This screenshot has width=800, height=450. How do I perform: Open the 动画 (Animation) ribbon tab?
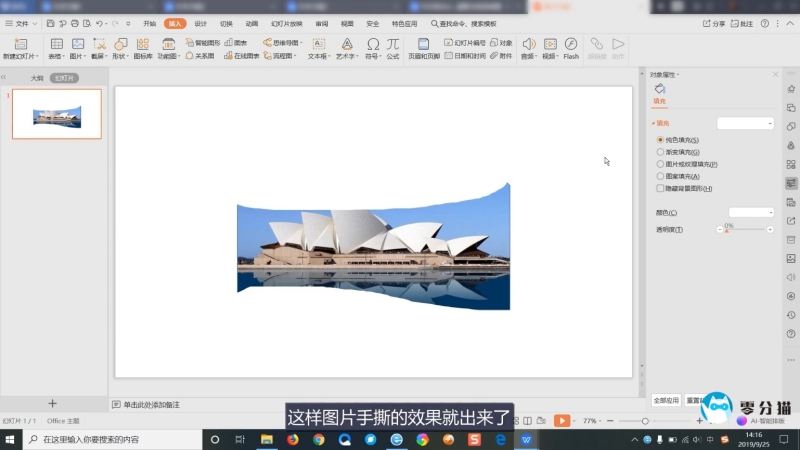pos(252,23)
